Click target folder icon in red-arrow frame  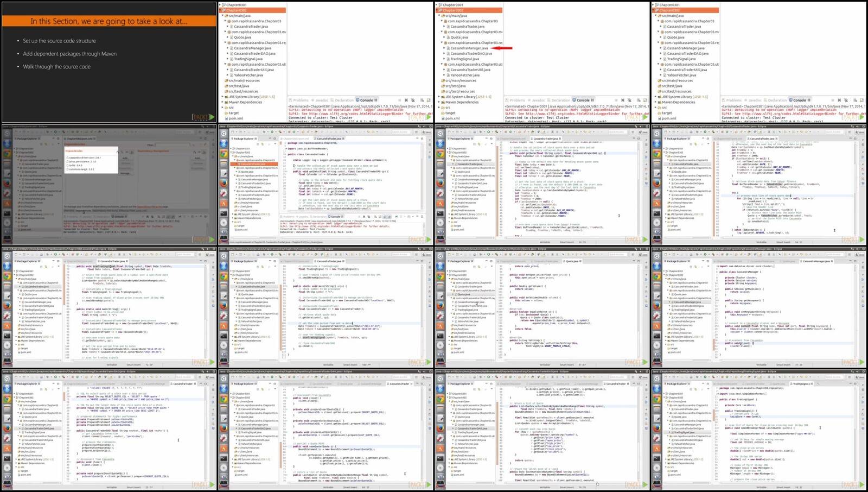pyautogui.click(x=443, y=113)
